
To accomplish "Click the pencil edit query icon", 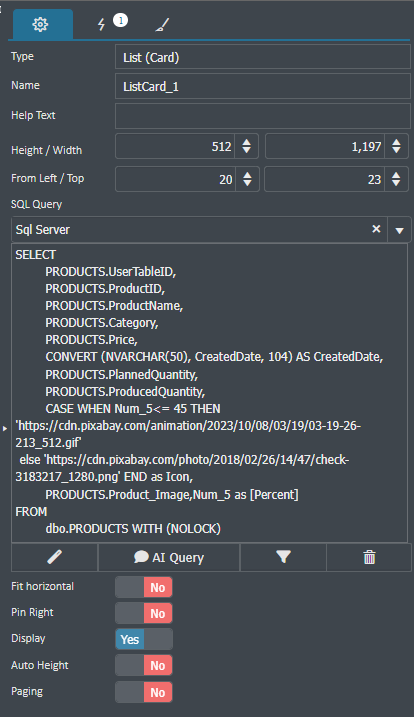I will tap(54, 557).
